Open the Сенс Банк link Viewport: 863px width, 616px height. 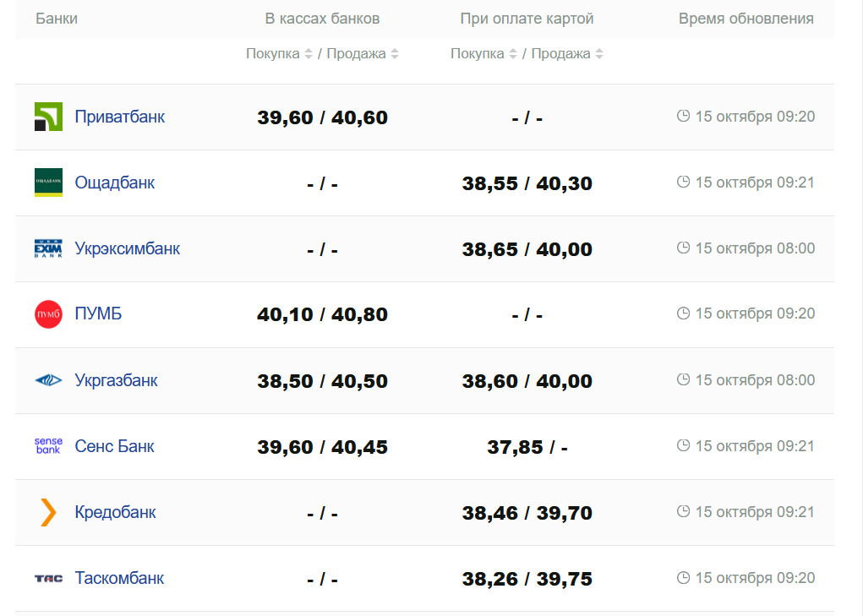click(x=115, y=446)
